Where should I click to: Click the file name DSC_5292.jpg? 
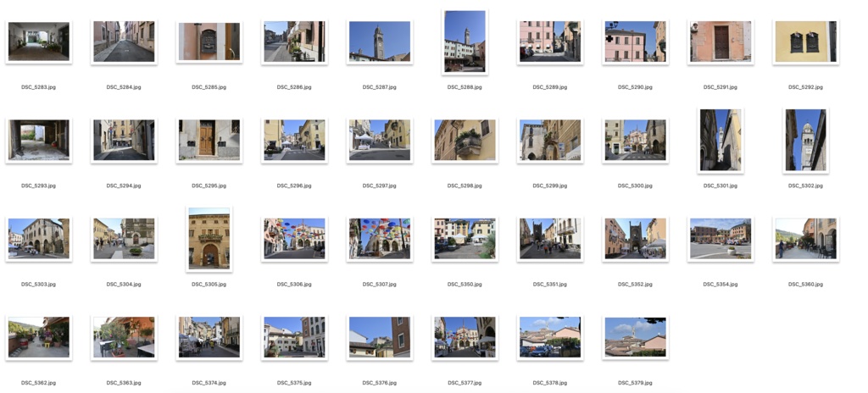click(x=806, y=87)
